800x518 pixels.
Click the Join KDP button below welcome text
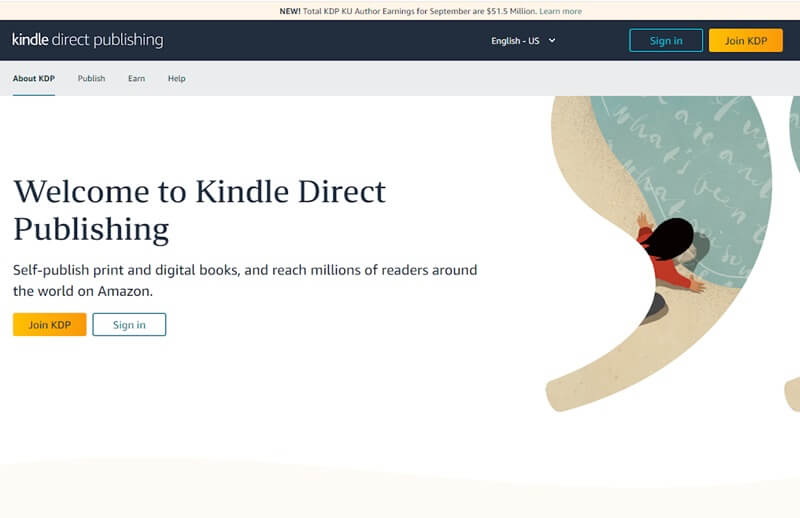coord(49,325)
